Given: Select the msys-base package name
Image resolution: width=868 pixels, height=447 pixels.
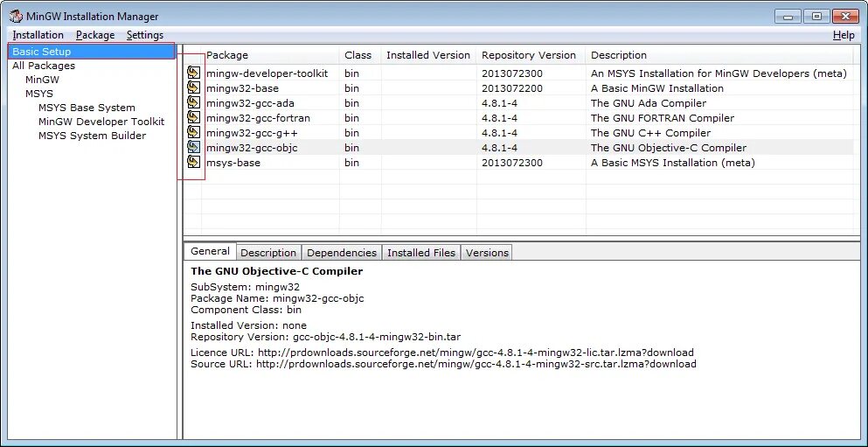Looking at the screenshot, I should coord(233,163).
